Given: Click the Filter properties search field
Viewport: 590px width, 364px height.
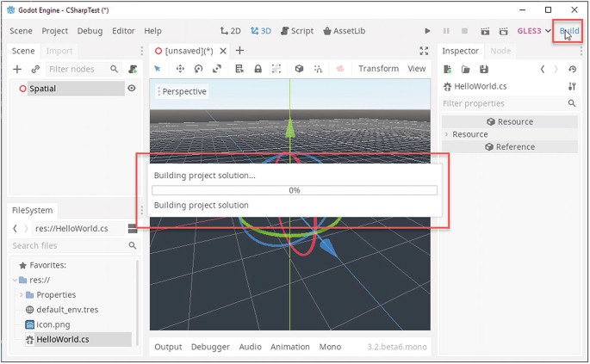Looking at the screenshot, I should (502, 103).
